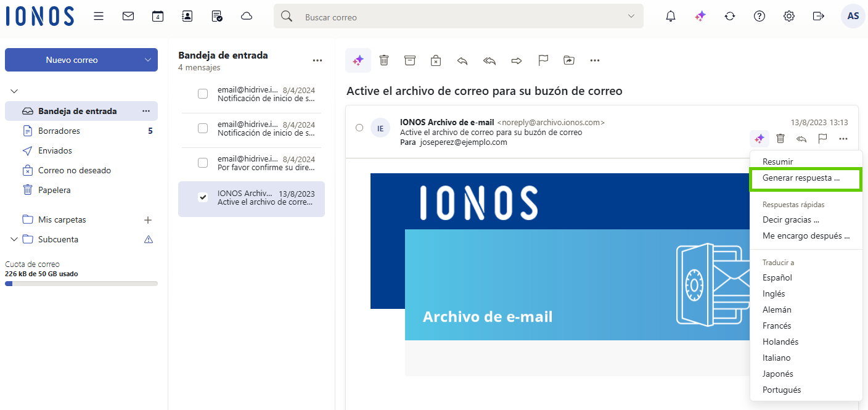Translate to Francés
This screenshot has height=410, width=868.
[x=777, y=326]
